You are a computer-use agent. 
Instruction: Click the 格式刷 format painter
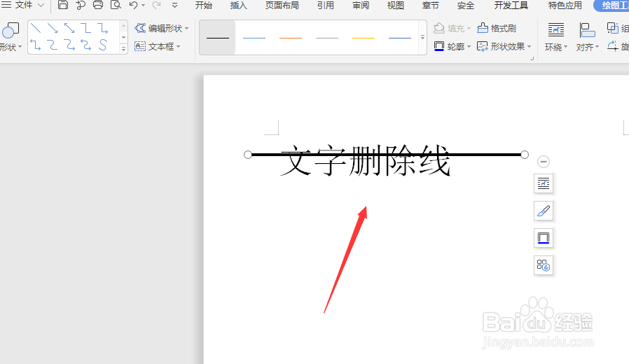pyautogui.click(x=497, y=28)
